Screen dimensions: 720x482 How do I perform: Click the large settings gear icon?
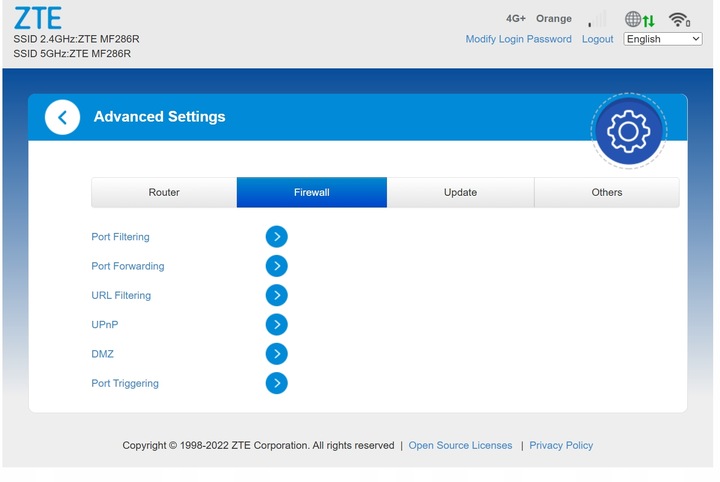pos(628,131)
